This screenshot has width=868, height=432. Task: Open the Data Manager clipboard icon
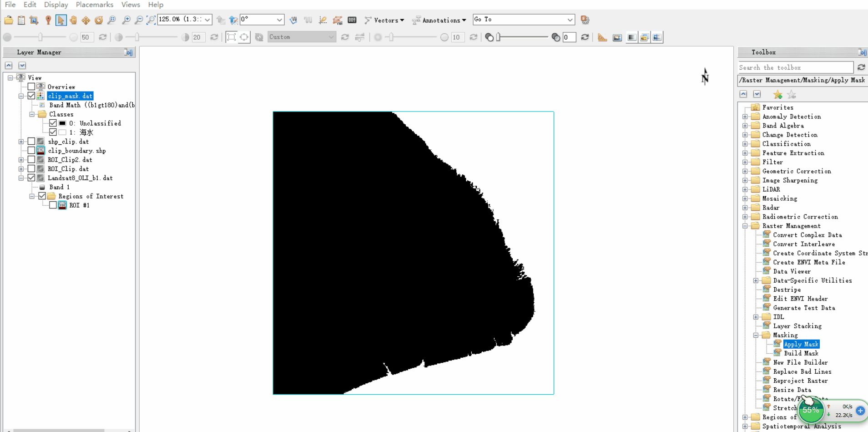[21, 20]
